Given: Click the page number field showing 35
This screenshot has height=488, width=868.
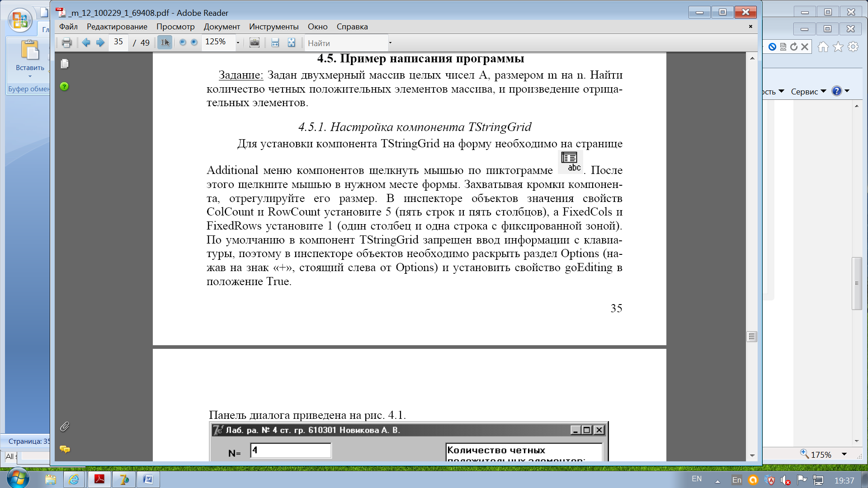Looking at the screenshot, I should pyautogui.click(x=118, y=42).
